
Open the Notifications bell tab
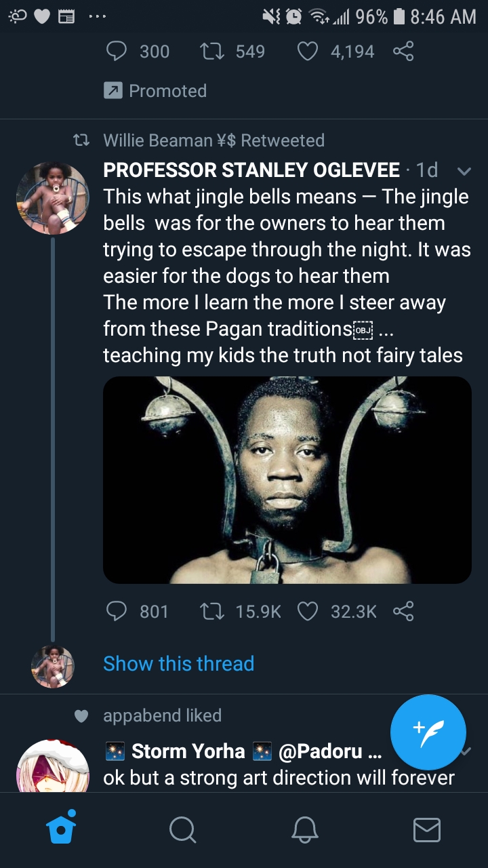click(x=304, y=829)
